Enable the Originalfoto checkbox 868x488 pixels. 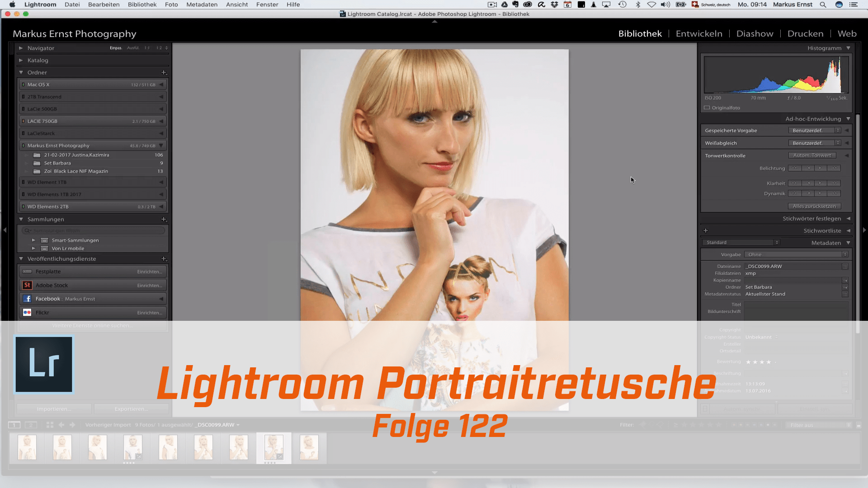(707, 108)
